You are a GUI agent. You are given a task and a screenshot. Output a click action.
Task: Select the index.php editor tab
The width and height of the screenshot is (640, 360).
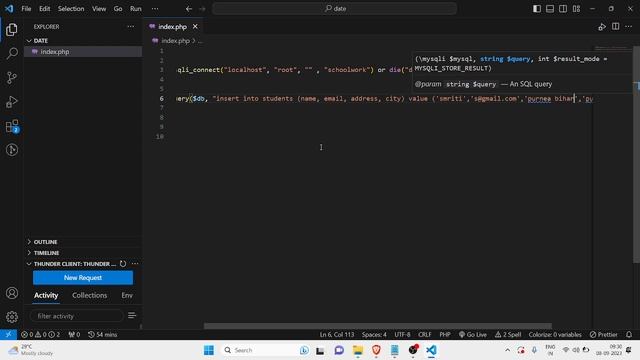point(172,27)
